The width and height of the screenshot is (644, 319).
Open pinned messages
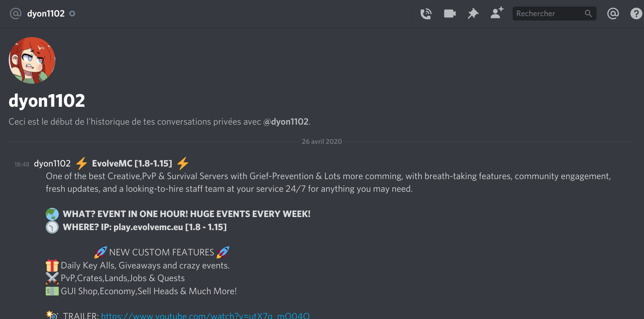point(473,14)
